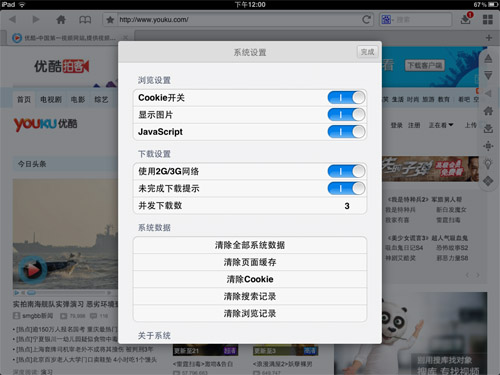Click the 更新至21 video thumbnail
Screen dimensions: 500x375
[205, 350]
